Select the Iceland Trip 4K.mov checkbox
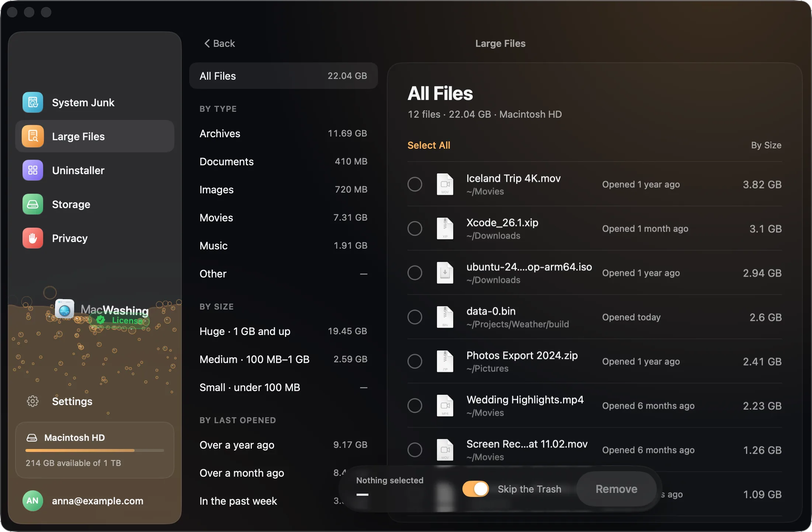Image resolution: width=812 pixels, height=532 pixels. 415,184
